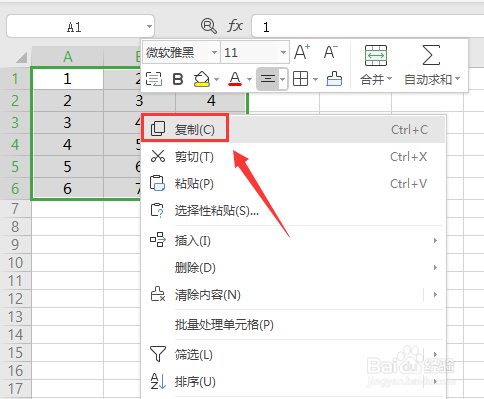Click the borders grid icon
The image size is (484, 399).
click(300, 79)
